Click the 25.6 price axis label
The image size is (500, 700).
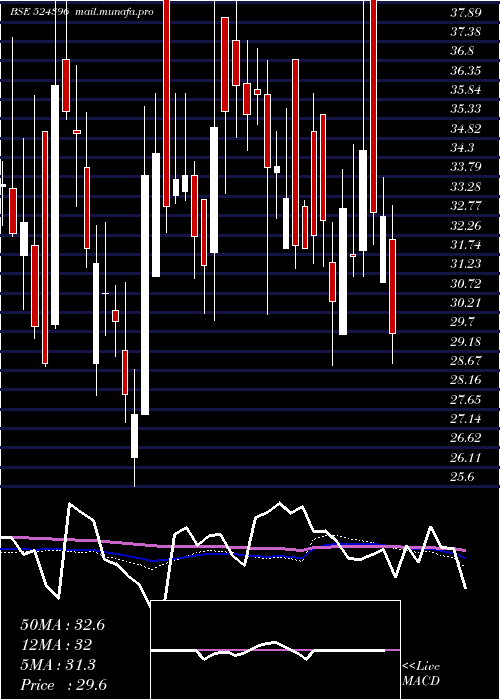click(462, 477)
